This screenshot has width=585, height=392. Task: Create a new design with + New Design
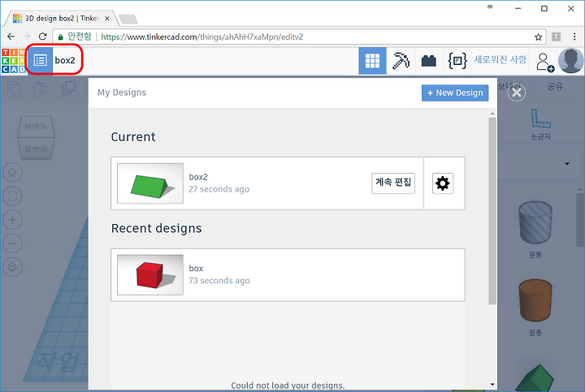tap(455, 93)
